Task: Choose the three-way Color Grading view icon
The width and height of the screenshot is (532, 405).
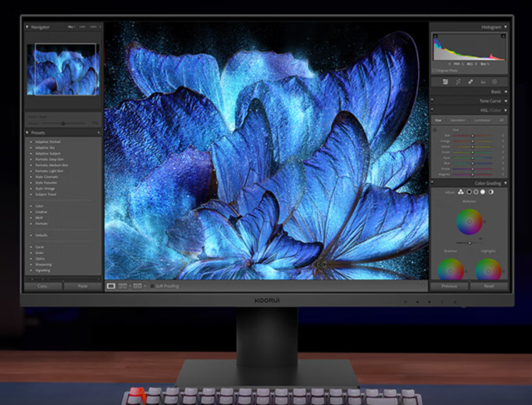Action: (x=461, y=192)
